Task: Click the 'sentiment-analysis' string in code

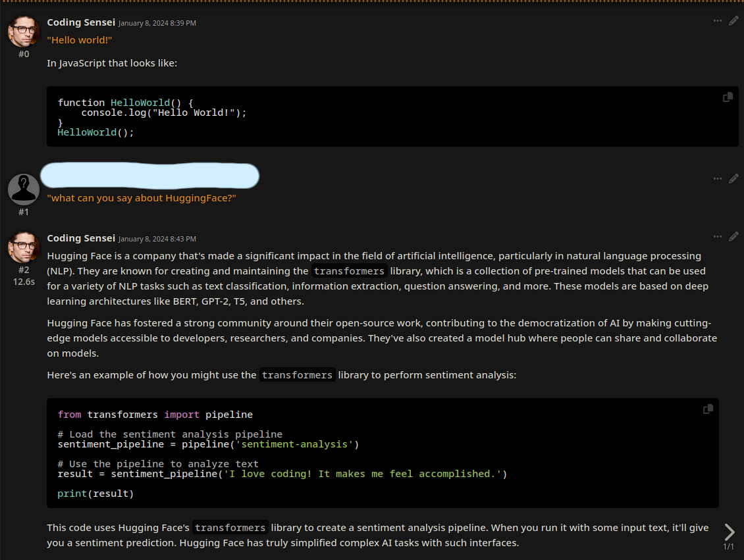Action: [294, 444]
